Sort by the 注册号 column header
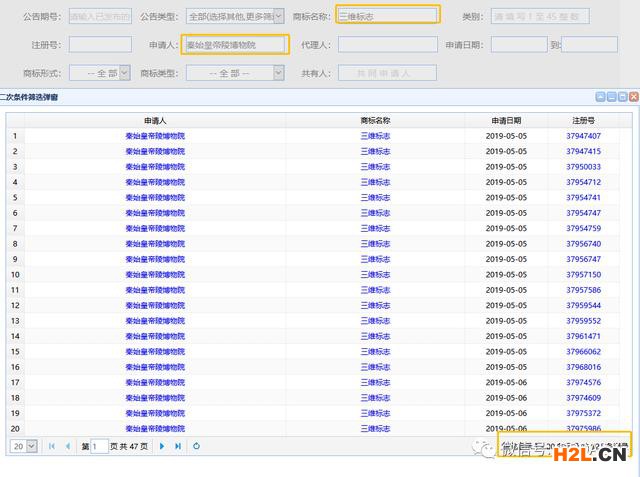 click(583, 120)
